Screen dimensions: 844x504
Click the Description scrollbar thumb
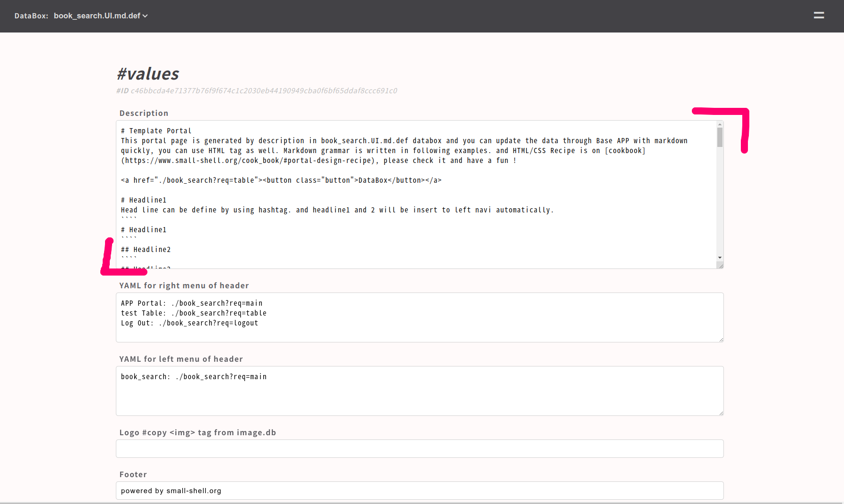click(720, 137)
